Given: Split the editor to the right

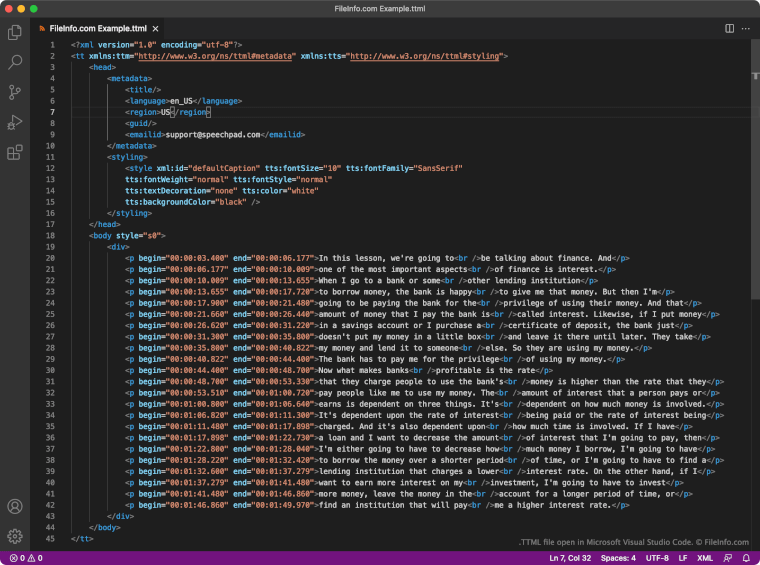Looking at the screenshot, I should (729, 28).
